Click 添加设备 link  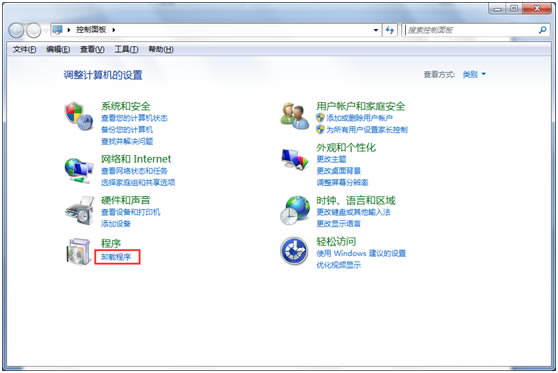point(116,224)
